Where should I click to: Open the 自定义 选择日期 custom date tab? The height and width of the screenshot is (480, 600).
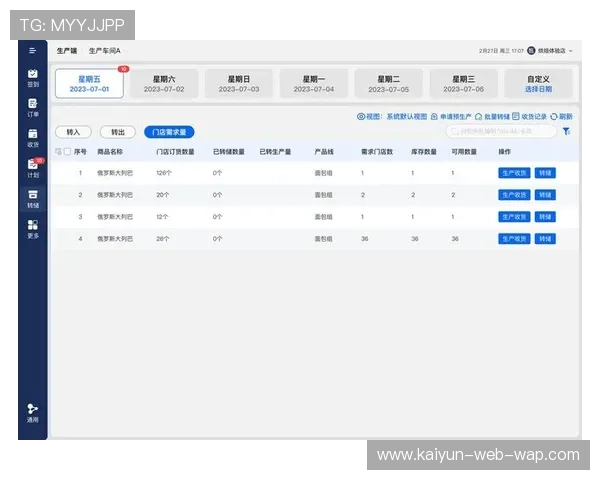pyautogui.click(x=538, y=84)
